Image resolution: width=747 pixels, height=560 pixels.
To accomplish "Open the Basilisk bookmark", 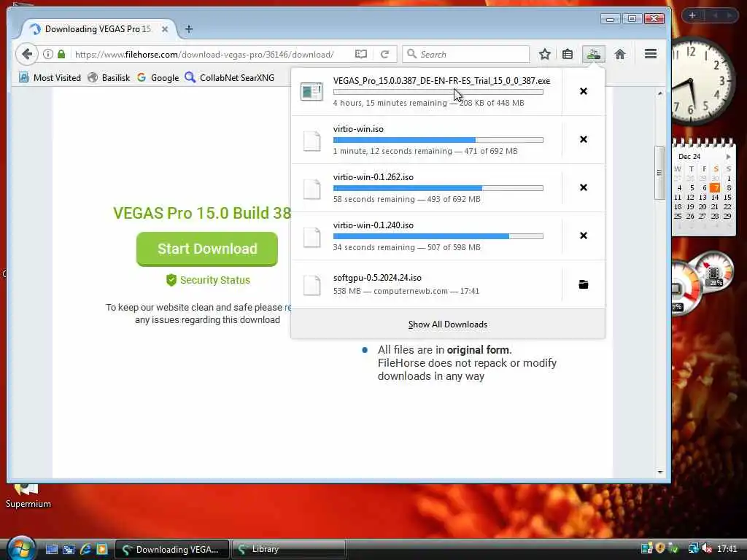I will click(x=109, y=77).
